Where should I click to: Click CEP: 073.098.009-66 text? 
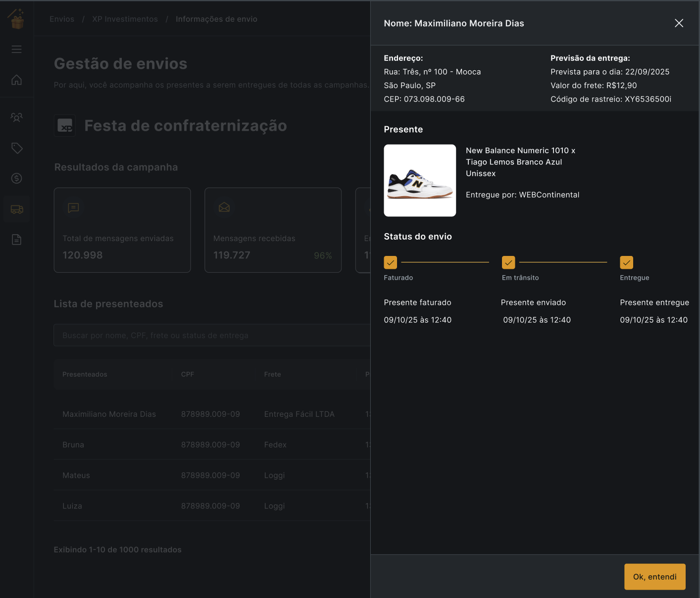[x=424, y=99]
